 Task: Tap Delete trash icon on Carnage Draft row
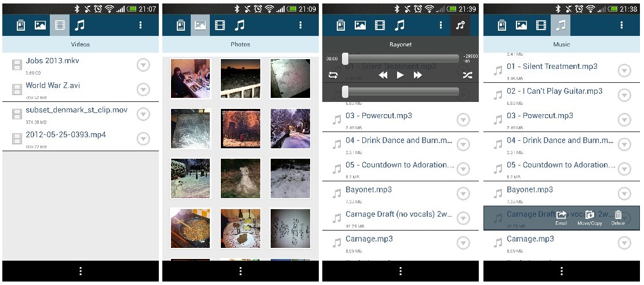[618, 218]
